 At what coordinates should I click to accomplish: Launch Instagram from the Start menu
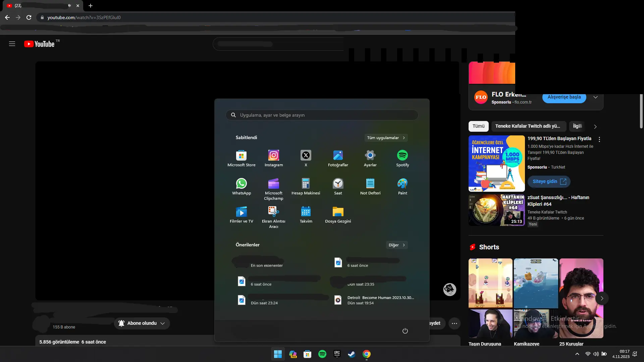click(273, 158)
